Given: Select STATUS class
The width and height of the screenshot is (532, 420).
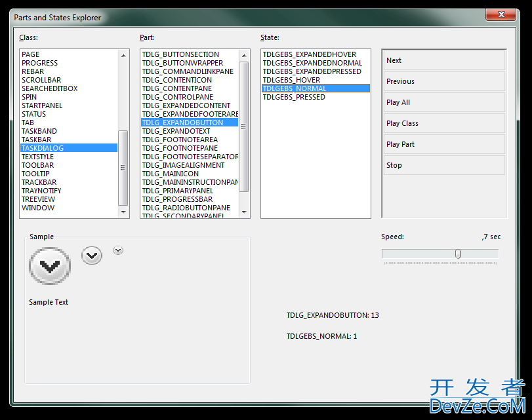Looking at the screenshot, I should pyautogui.click(x=70, y=114).
